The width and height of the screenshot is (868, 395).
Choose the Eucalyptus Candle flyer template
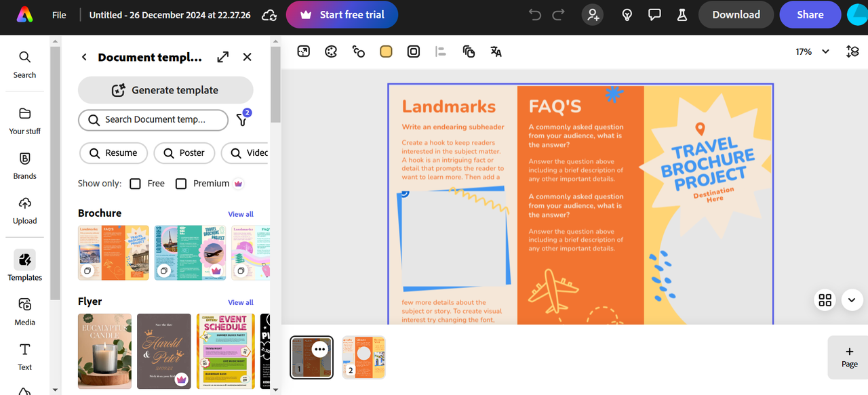pos(104,351)
